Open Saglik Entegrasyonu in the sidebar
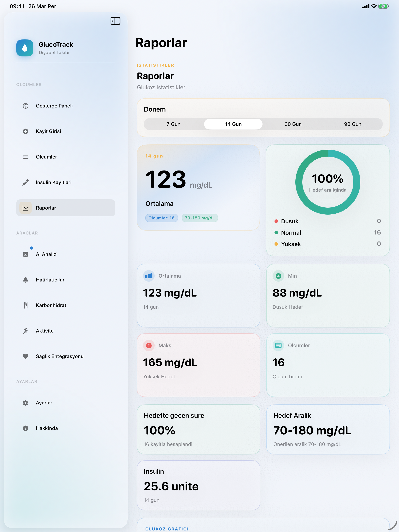 point(66,356)
